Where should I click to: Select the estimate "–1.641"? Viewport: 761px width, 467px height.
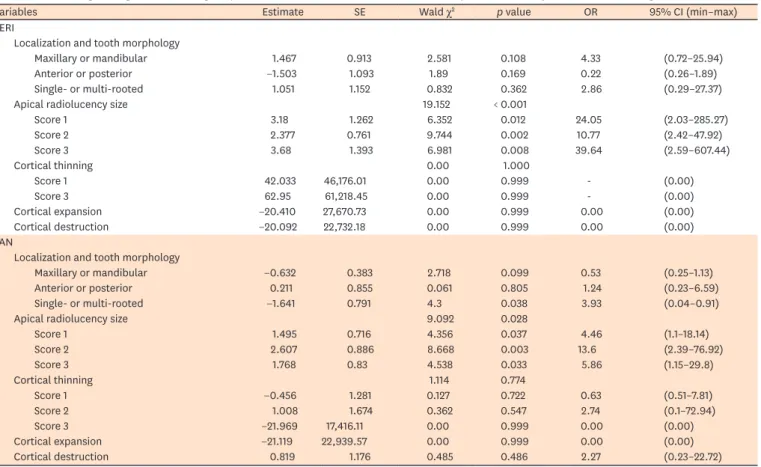pyautogui.click(x=281, y=304)
